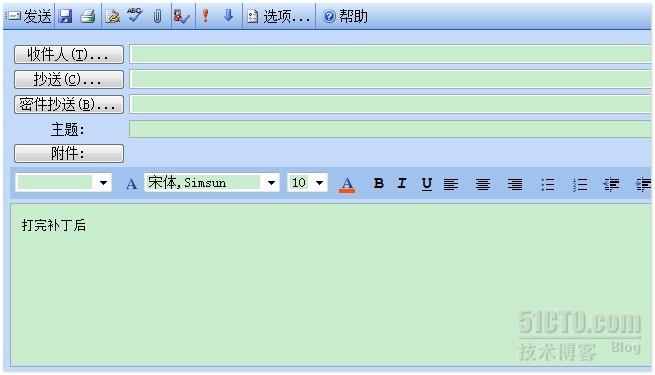Expand the 宋体, Simsun font dropdown
The width and height of the screenshot is (655, 375).
(x=271, y=183)
